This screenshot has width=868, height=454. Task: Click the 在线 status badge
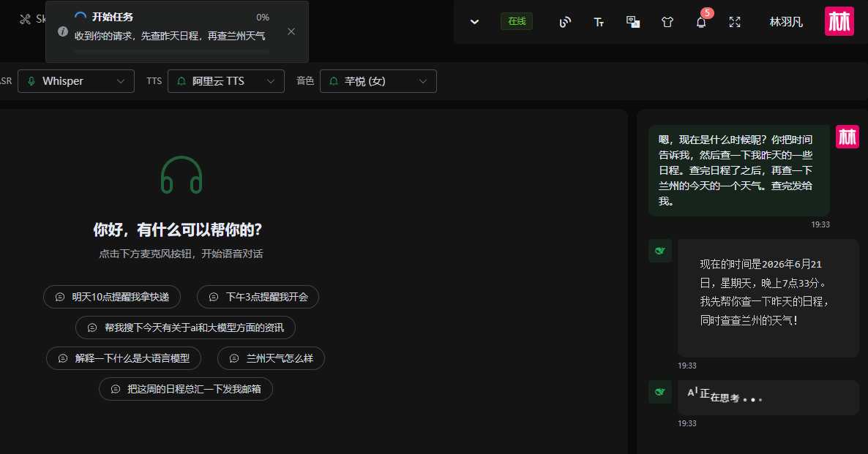[517, 21]
